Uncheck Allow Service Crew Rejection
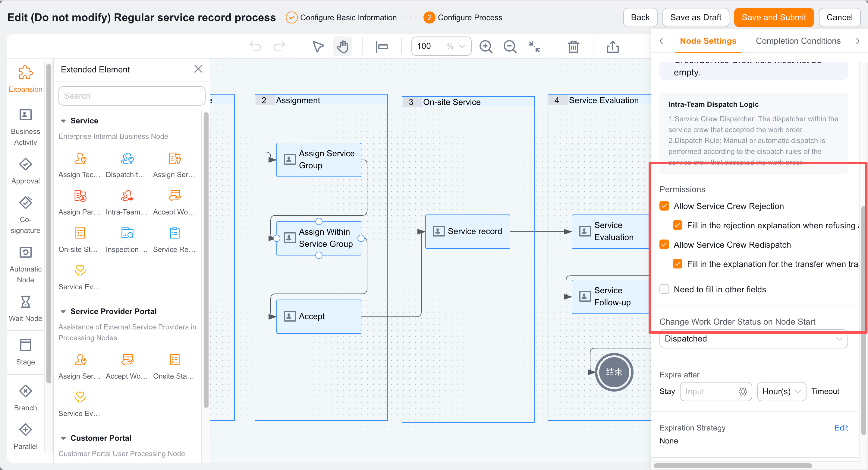The image size is (868, 470). pos(664,206)
